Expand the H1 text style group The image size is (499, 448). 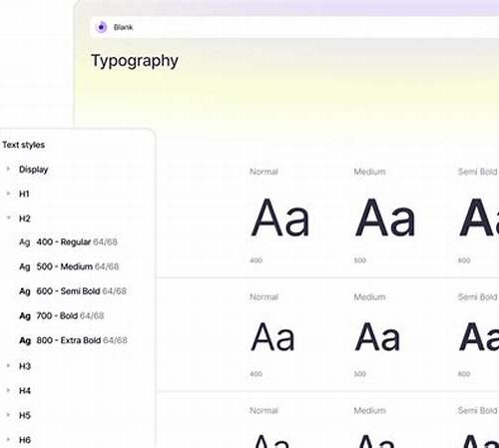click(x=8, y=194)
